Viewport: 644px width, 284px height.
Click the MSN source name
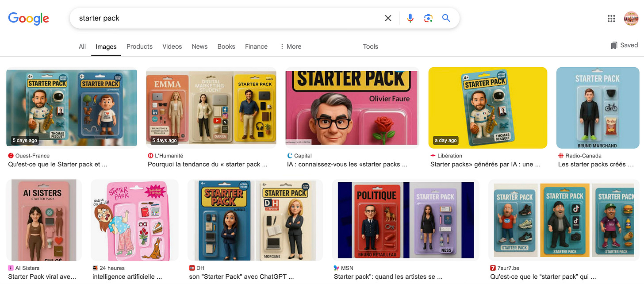coord(347,268)
